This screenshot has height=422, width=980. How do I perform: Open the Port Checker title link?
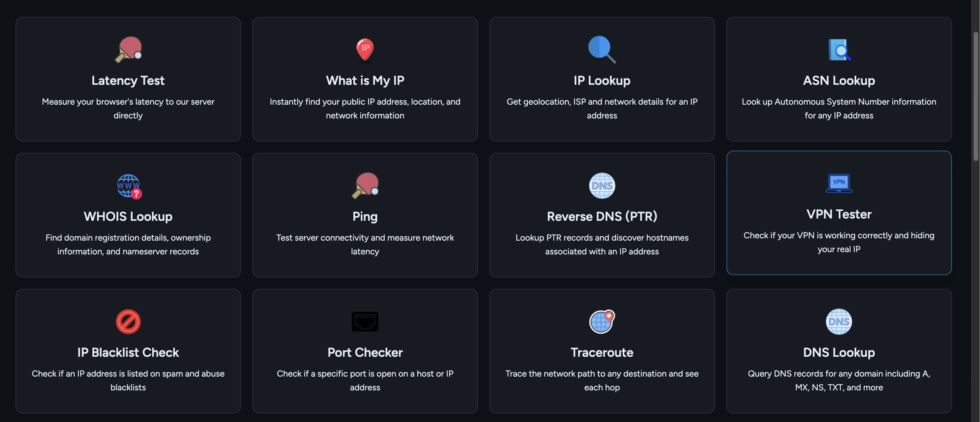[365, 352]
